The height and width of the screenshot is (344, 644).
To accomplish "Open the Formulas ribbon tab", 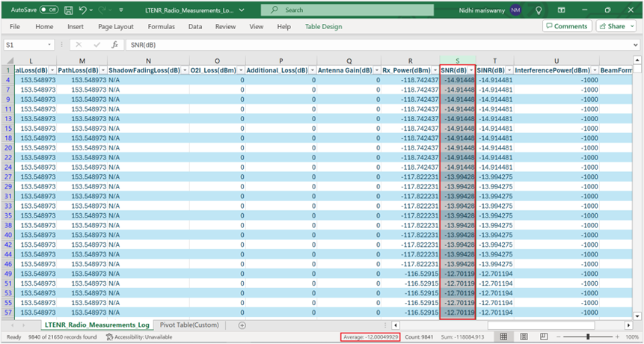I will pos(161,27).
